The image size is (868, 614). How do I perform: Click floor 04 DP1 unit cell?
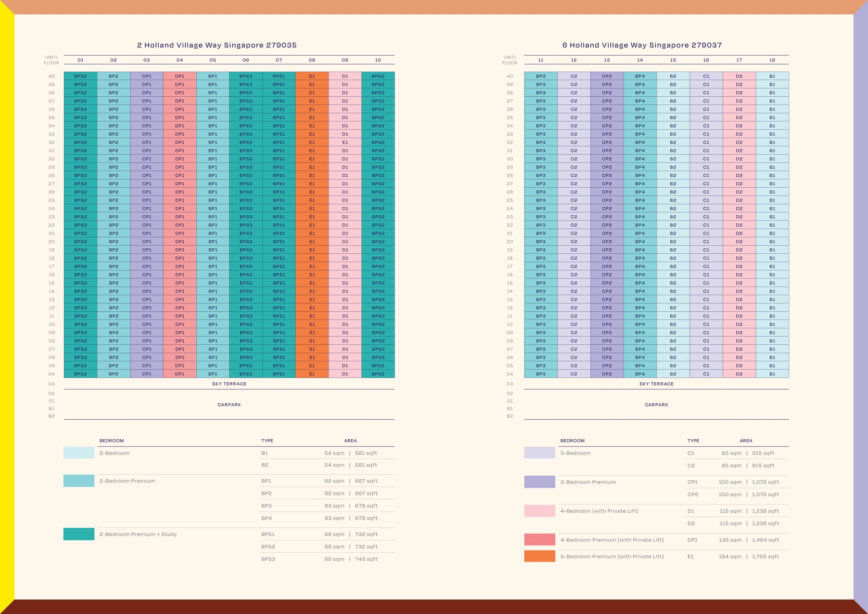[x=180, y=374]
